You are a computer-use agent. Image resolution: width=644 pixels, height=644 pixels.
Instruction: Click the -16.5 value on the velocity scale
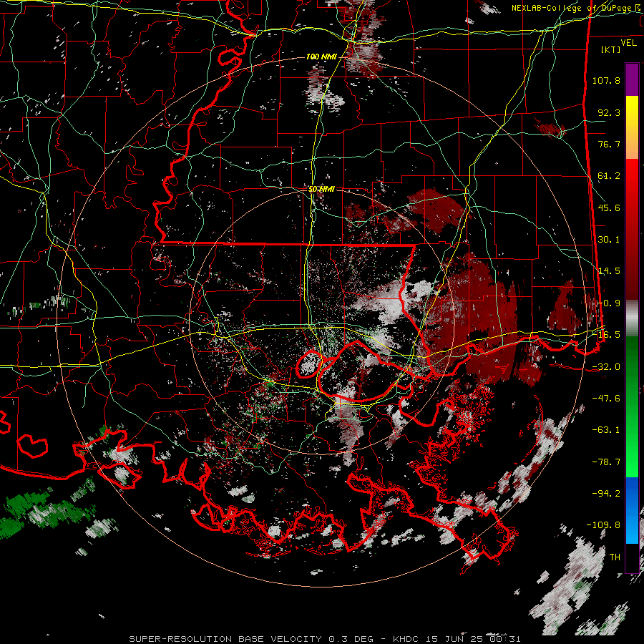pos(606,335)
